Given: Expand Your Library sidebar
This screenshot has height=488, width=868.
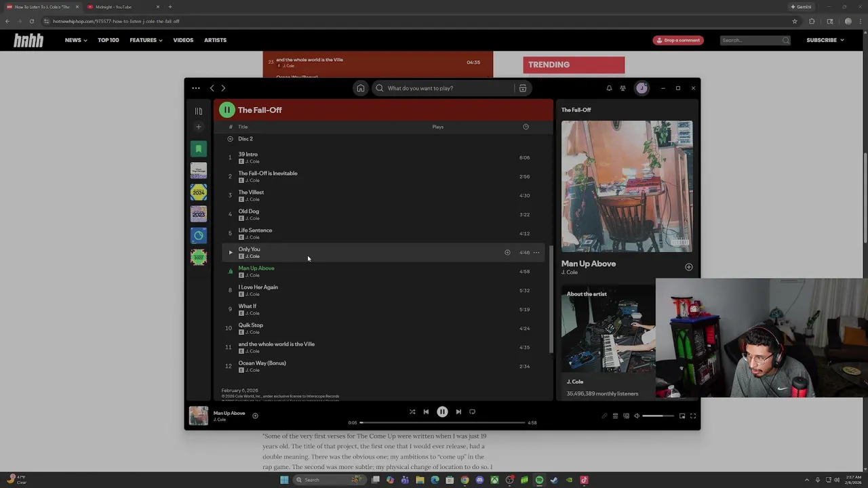Looking at the screenshot, I should click(x=199, y=110).
